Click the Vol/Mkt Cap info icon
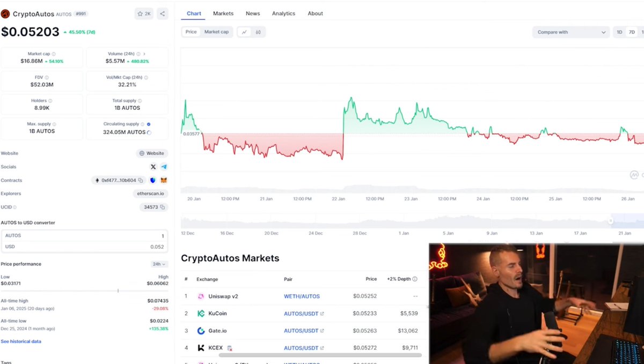 (x=145, y=77)
